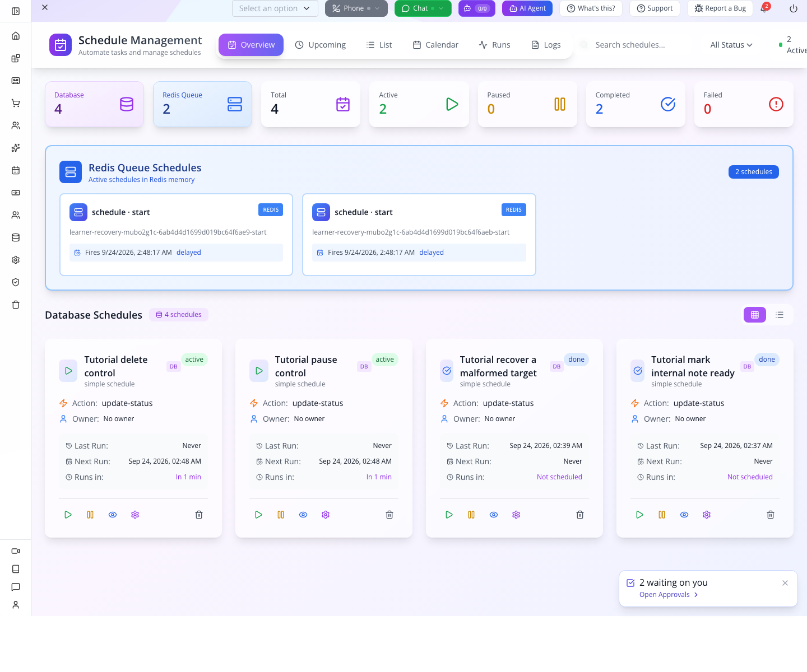This screenshot has height=672, width=807.
Task: Click the sidebar trash bin icon
Action: click(x=16, y=305)
